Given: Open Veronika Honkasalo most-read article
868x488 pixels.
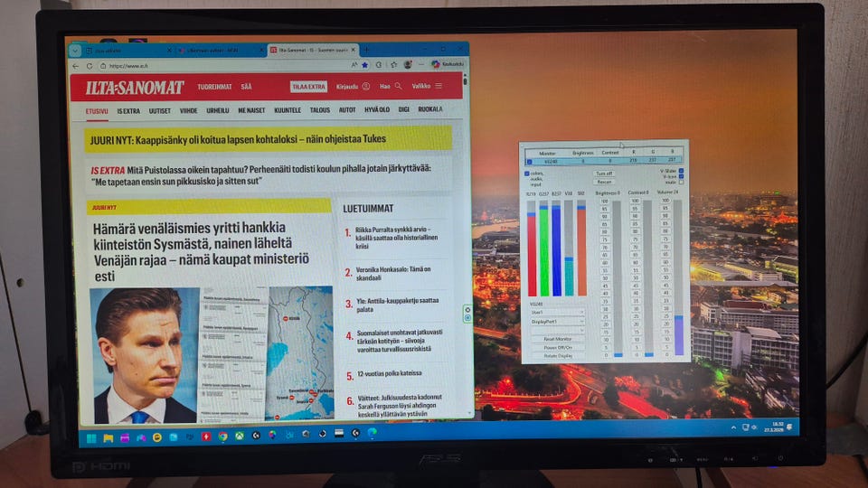Looking at the screenshot, I should click(393, 273).
